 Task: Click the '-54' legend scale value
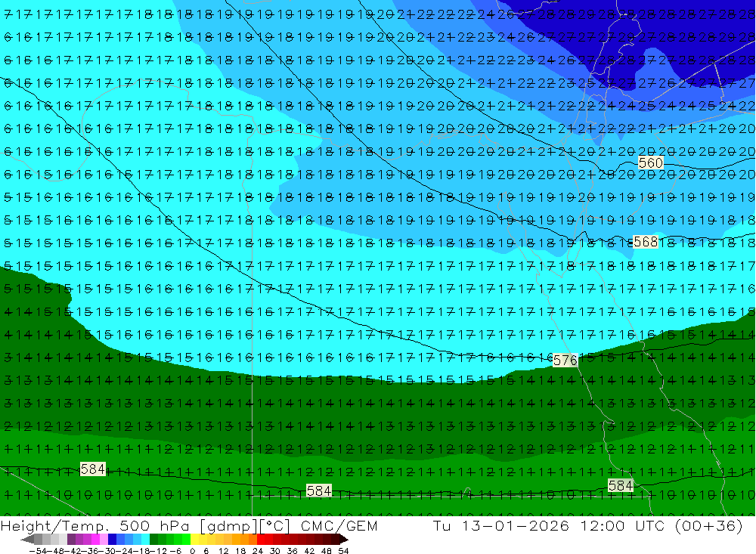(38, 551)
